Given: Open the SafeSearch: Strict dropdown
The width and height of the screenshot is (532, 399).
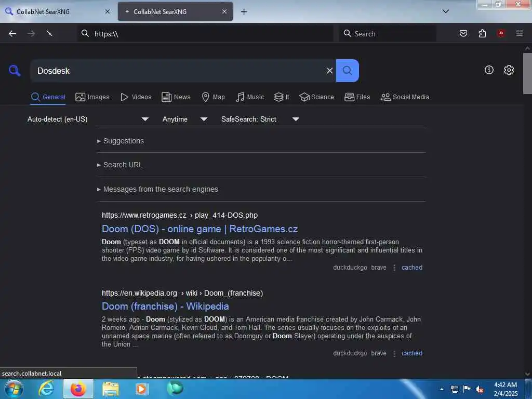Looking at the screenshot, I should pyautogui.click(x=260, y=119).
